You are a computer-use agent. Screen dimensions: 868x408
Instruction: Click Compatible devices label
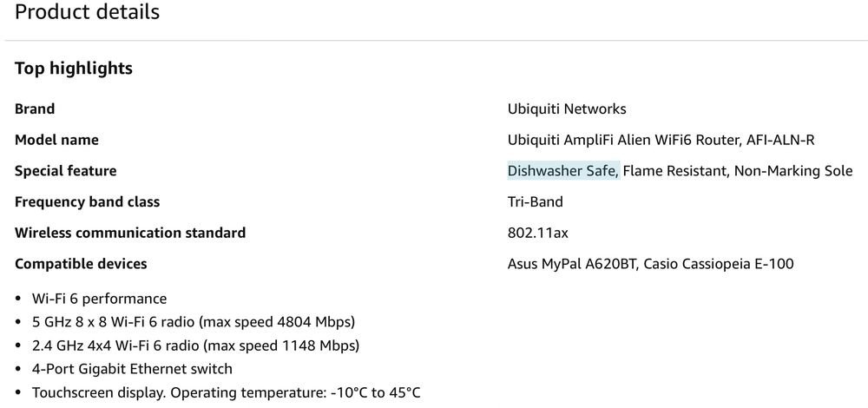81,264
